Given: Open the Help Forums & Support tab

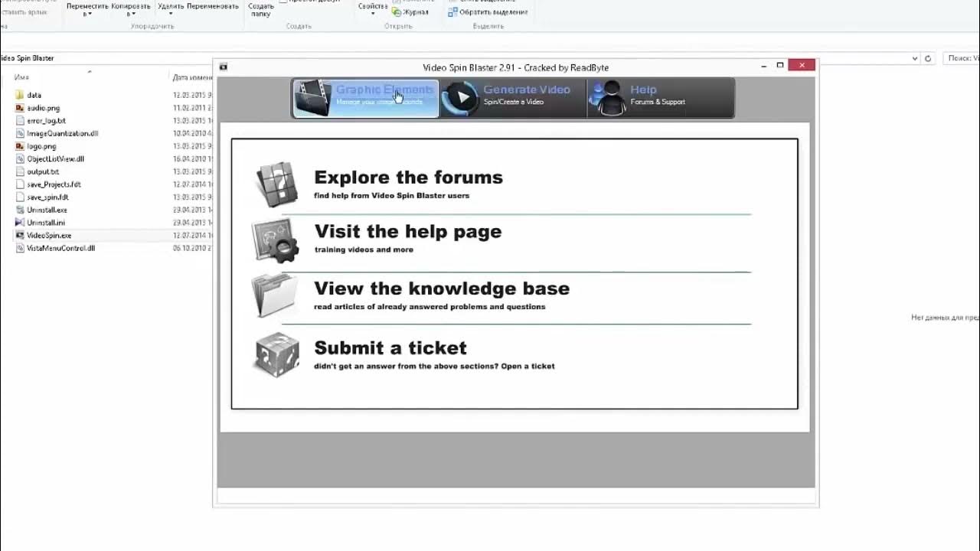Looking at the screenshot, I should (x=660, y=98).
